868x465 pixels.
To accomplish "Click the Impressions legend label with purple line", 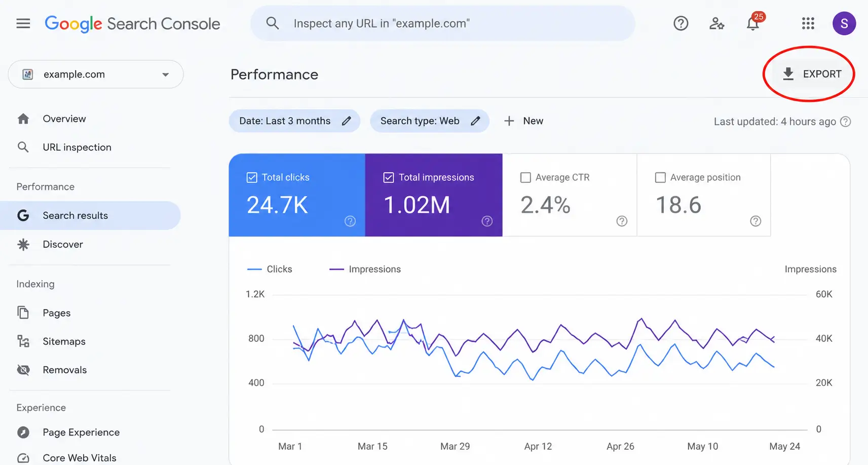I will click(375, 269).
